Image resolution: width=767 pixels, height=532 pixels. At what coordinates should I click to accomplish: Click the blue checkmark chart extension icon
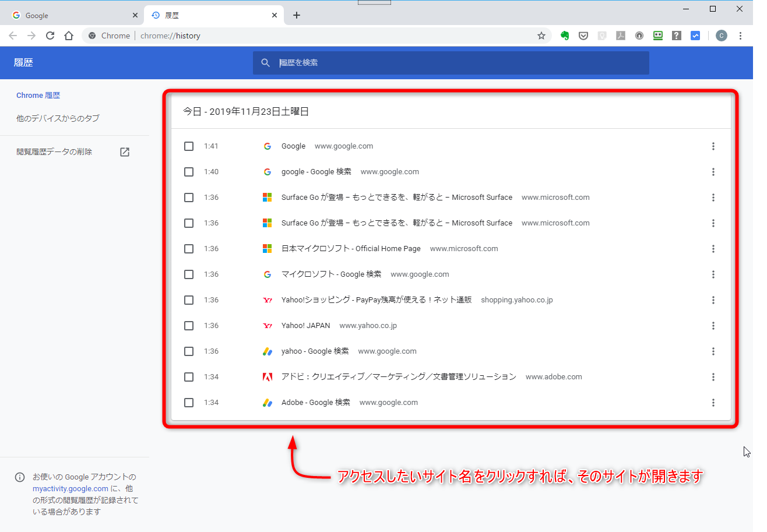coord(695,36)
